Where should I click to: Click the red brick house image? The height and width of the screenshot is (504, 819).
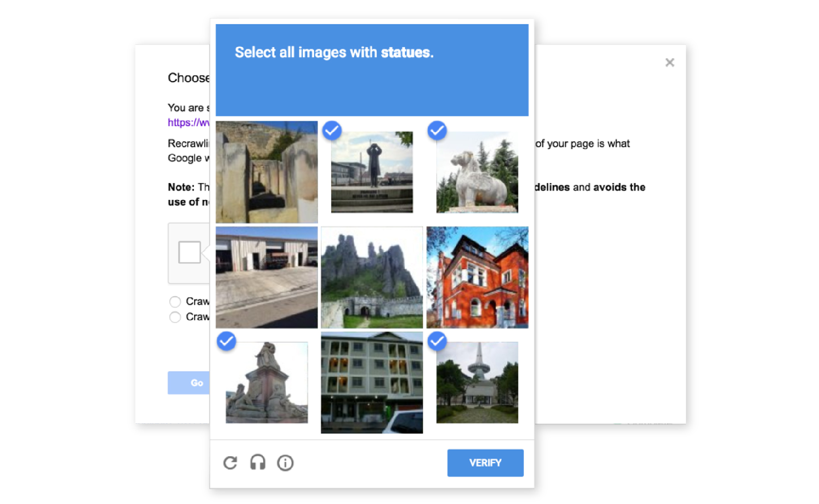point(477,278)
